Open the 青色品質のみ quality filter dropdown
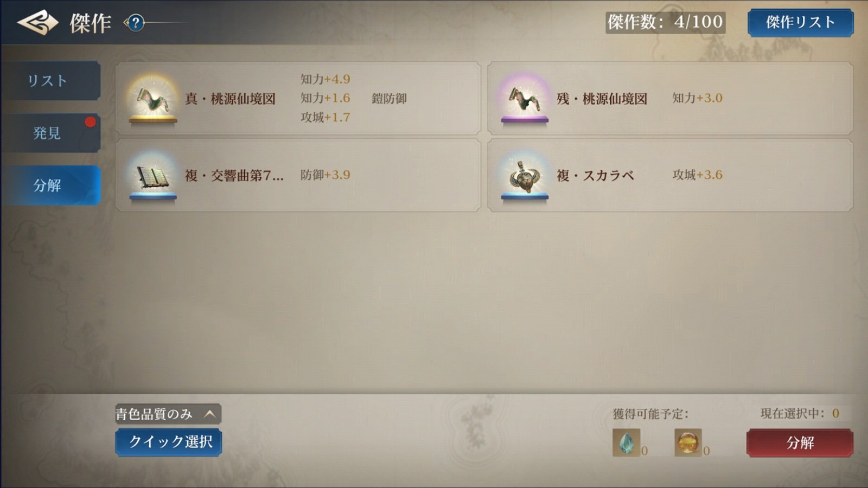Screen dimensions: 868x488 tap(168, 414)
